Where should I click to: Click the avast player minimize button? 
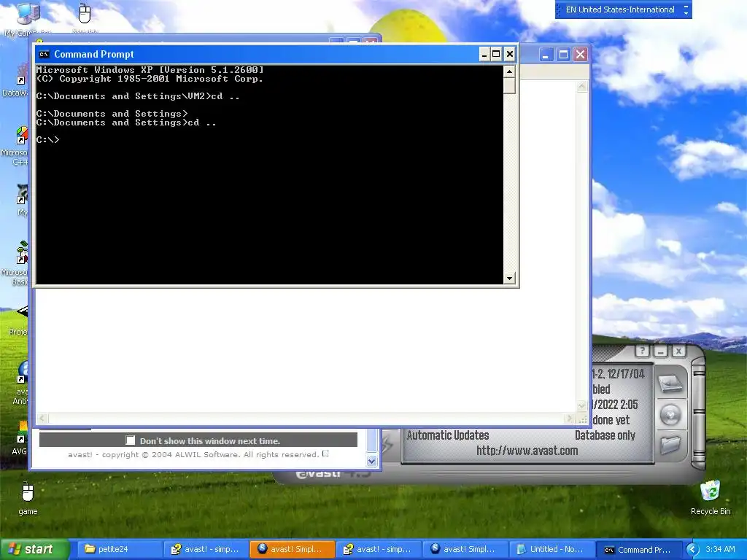tap(660, 351)
